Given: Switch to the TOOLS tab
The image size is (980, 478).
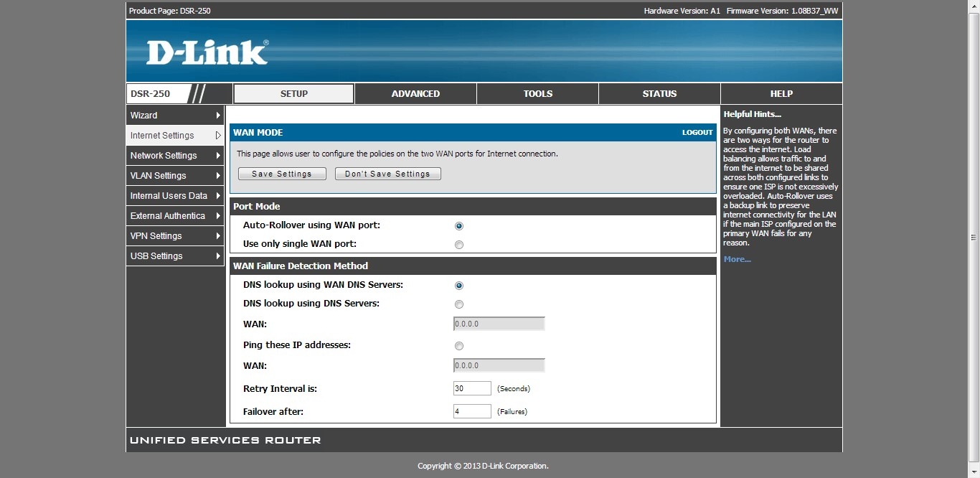Looking at the screenshot, I should point(537,94).
